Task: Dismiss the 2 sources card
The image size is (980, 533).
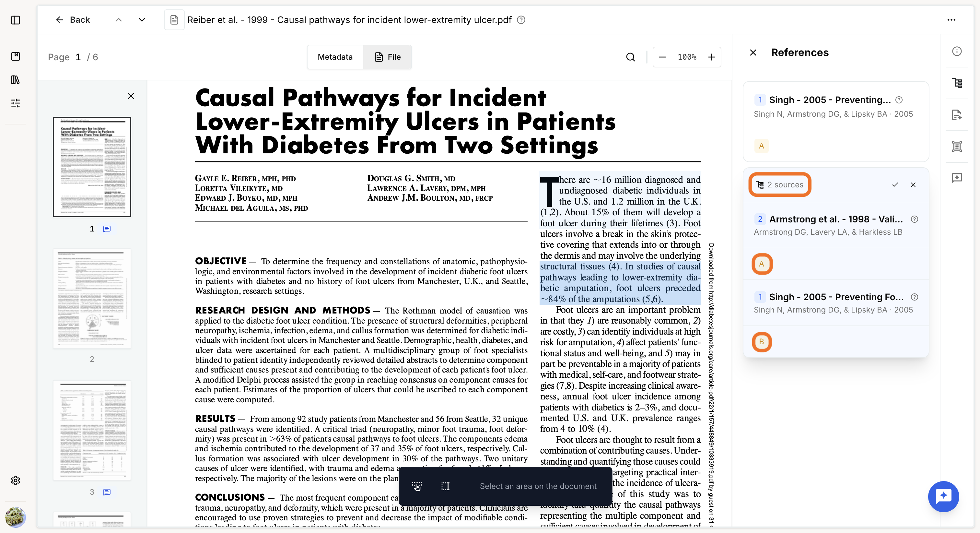Action: tap(913, 185)
